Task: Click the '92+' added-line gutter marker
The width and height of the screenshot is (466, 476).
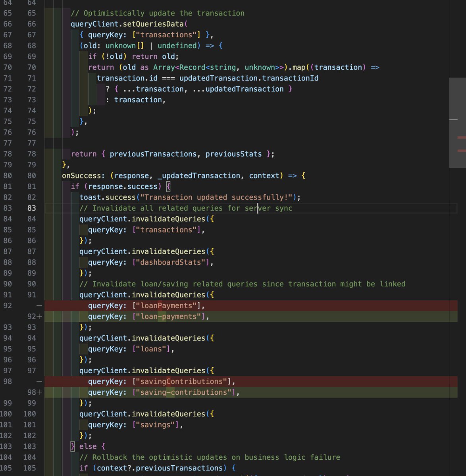Action: [x=35, y=316]
